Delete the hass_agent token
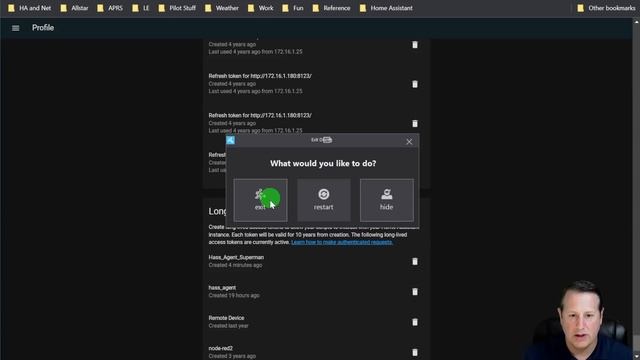 click(415, 291)
